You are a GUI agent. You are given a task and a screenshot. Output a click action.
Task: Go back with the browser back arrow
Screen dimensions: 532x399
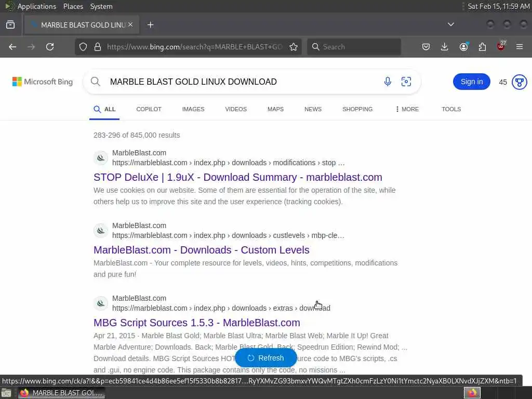[12, 47]
